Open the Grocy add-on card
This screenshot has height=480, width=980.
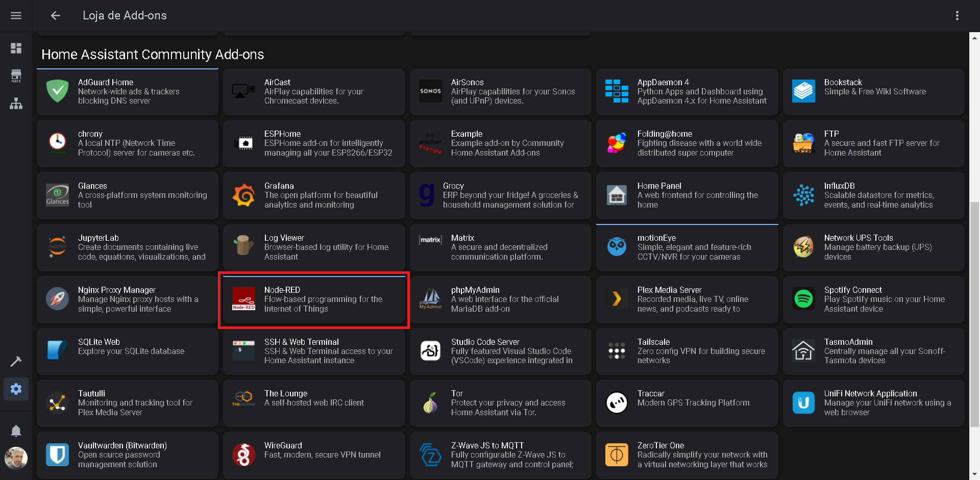500,195
